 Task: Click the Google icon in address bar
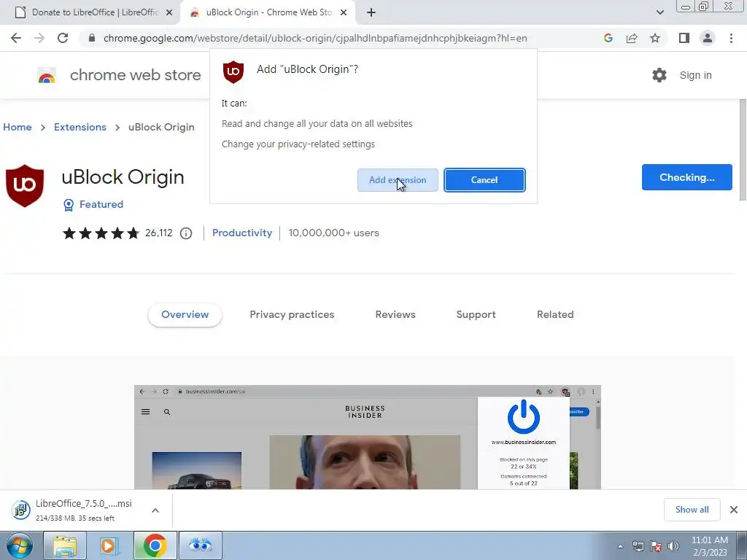click(608, 38)
